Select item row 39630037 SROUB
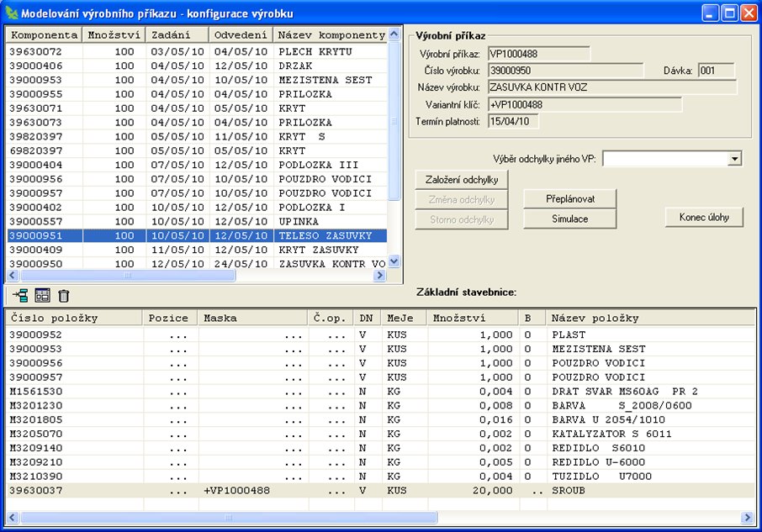 click(380, 490)
